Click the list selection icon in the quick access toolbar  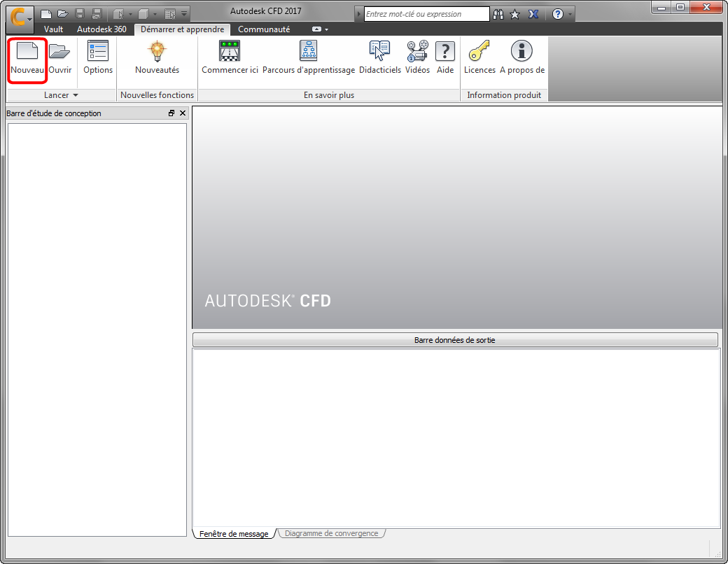170,14
